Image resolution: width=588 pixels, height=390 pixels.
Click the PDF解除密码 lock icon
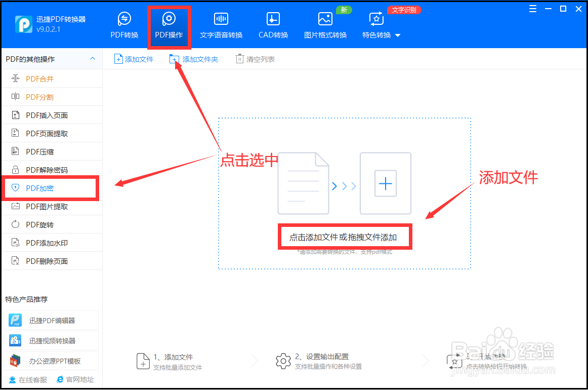15,170
